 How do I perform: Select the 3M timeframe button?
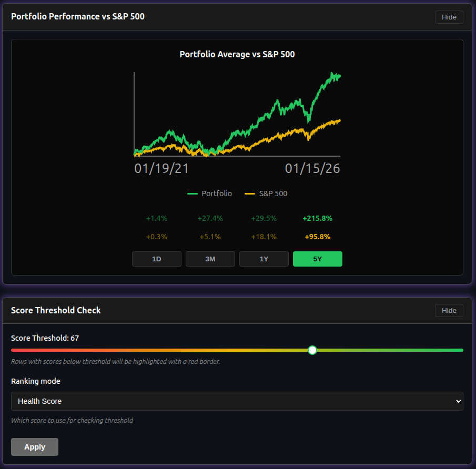[210, 259]
